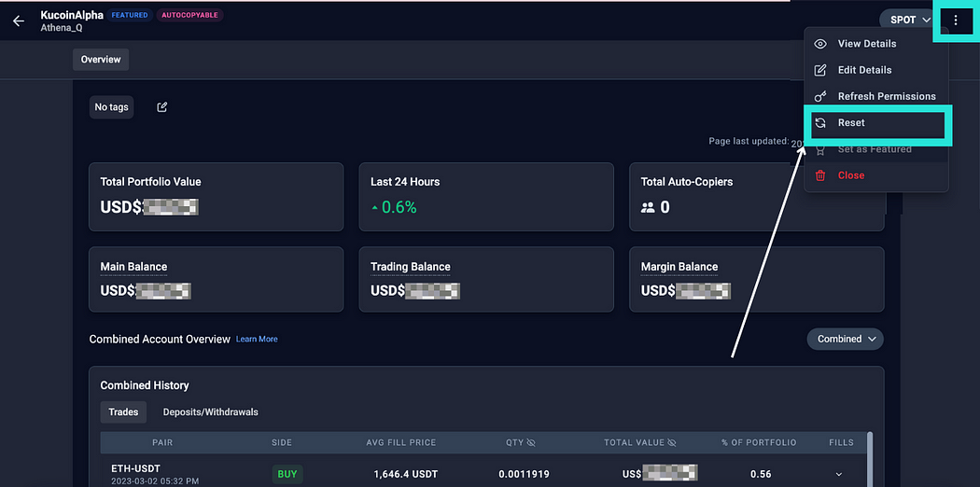Click the Main Balance label

pyautogui.click(x=133, y=267)
